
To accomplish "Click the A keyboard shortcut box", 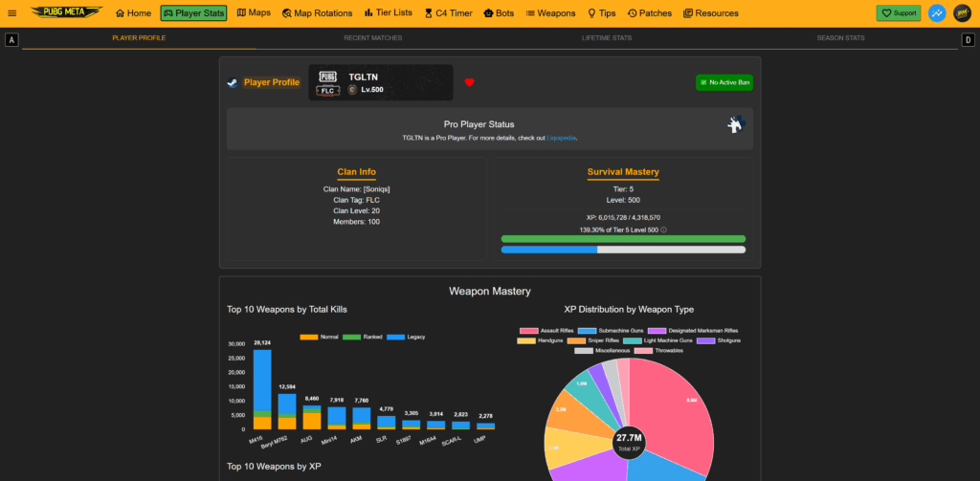I will click(x=11, y=40).
